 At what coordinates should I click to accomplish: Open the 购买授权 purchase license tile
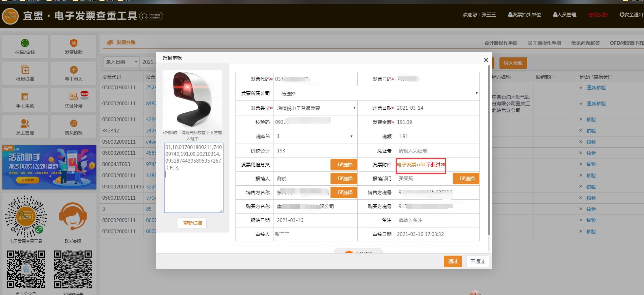click(74, 127)
